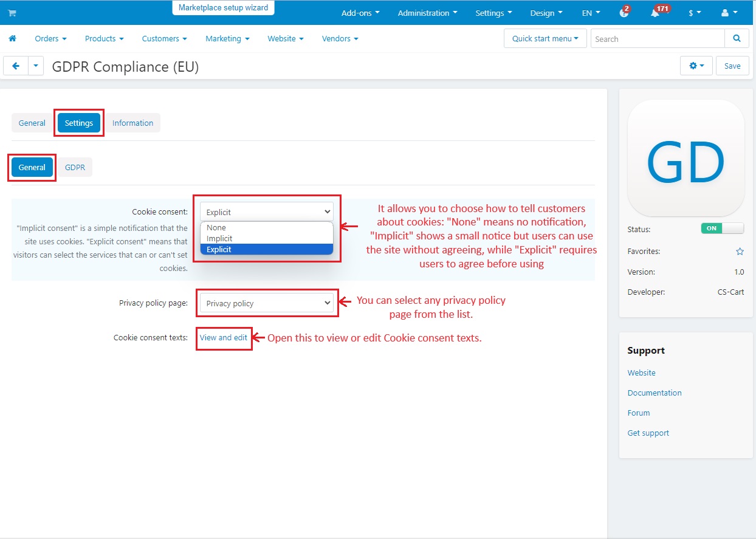Open the Marketing menu

[x=227, y=38]
